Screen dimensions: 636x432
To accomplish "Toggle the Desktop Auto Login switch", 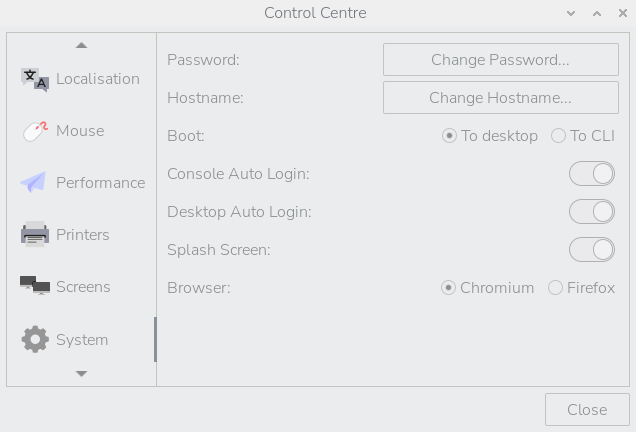I will (x=592, y=212).
